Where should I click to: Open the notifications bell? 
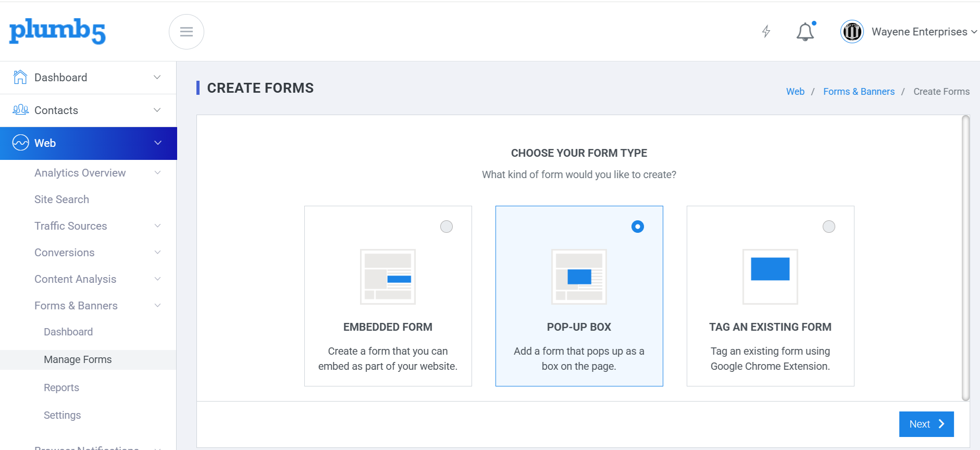pyautogui.click(x=805, y=32)
